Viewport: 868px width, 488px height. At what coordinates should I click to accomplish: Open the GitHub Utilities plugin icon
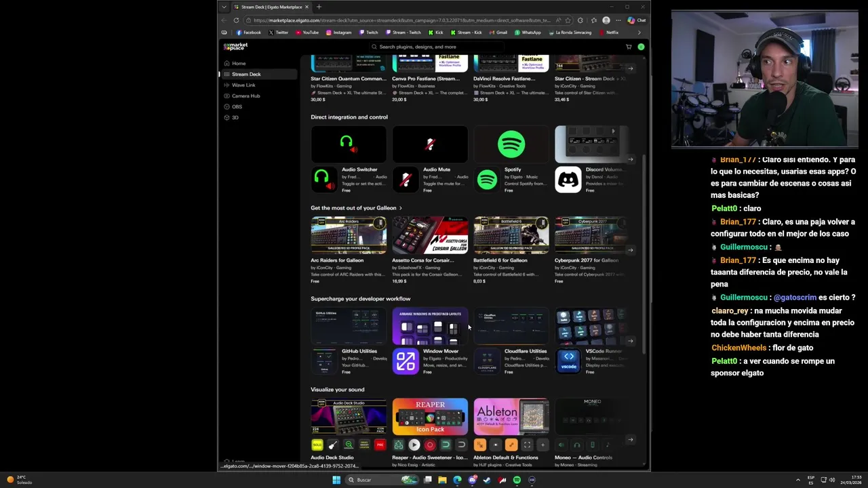pos(324,361)
